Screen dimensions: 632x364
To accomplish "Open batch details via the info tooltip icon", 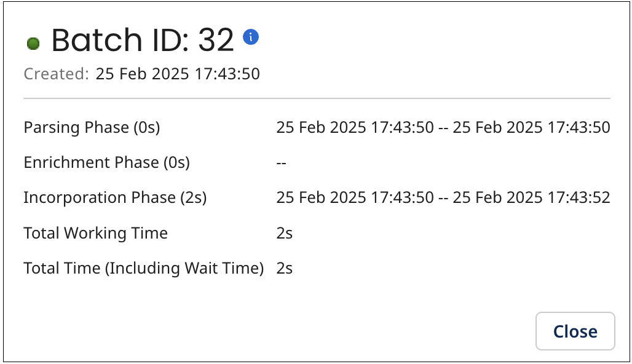I will coord(251,37).
